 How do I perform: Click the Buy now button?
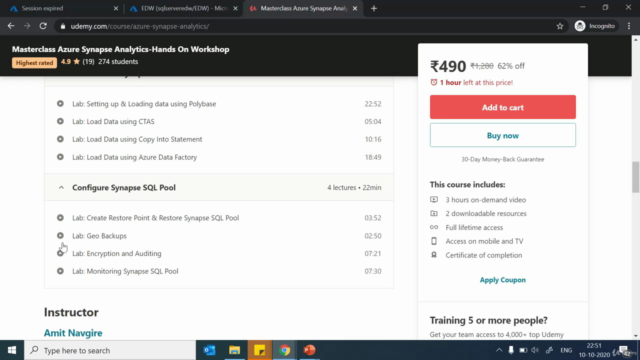pyautogui.click(x=502, y=135)
